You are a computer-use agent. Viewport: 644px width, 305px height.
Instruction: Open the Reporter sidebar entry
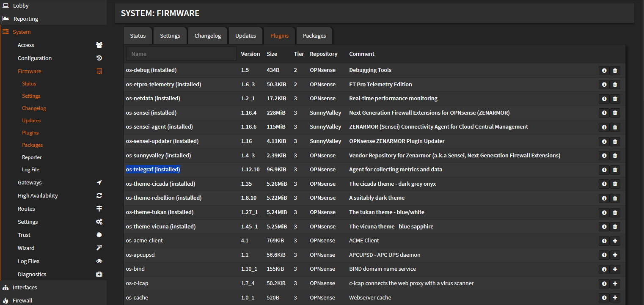tap(32, 157)
